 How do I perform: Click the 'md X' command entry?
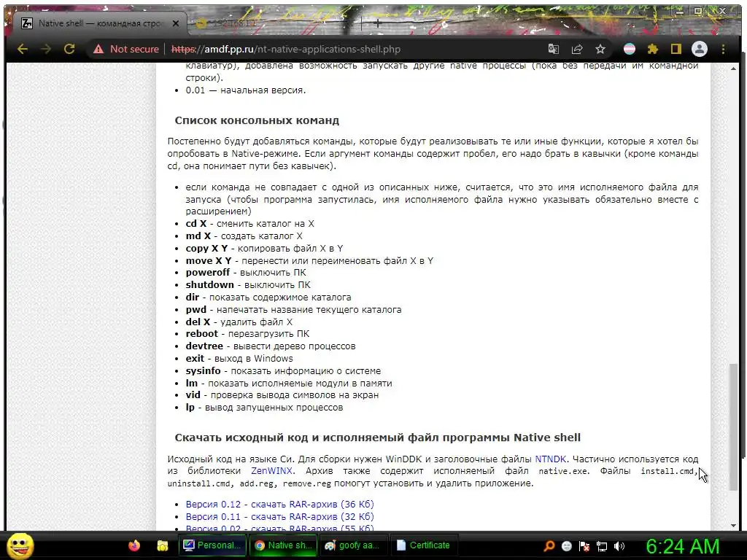click(244, 236)
